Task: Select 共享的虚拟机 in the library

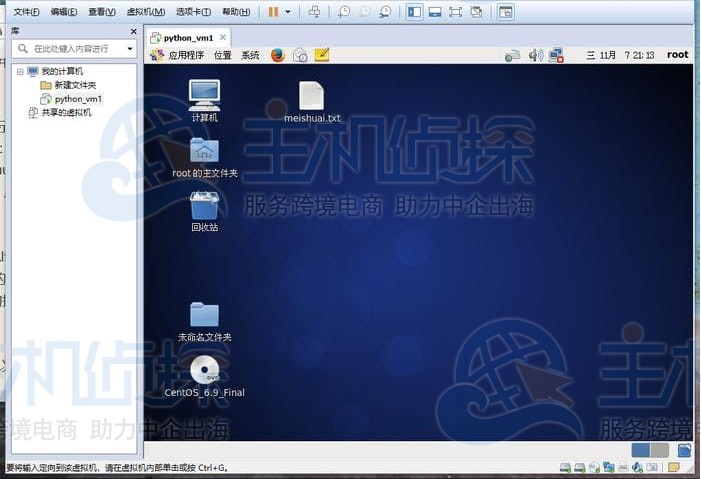Action: click(x=66, y=113)
